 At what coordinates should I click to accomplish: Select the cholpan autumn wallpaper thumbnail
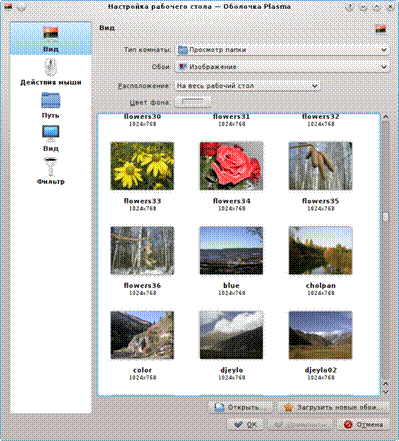(320, 251)
